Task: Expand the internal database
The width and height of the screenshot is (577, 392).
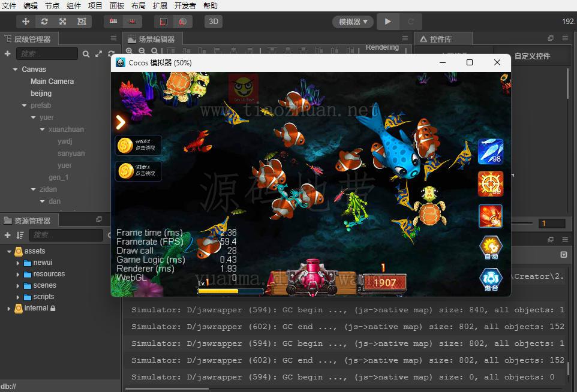Action: point(9,309)
